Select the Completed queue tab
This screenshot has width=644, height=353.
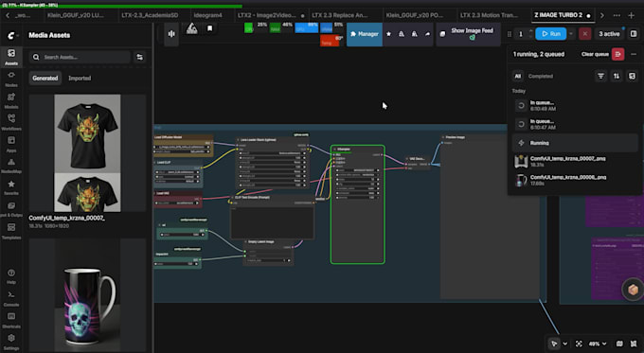coord(540,76)
